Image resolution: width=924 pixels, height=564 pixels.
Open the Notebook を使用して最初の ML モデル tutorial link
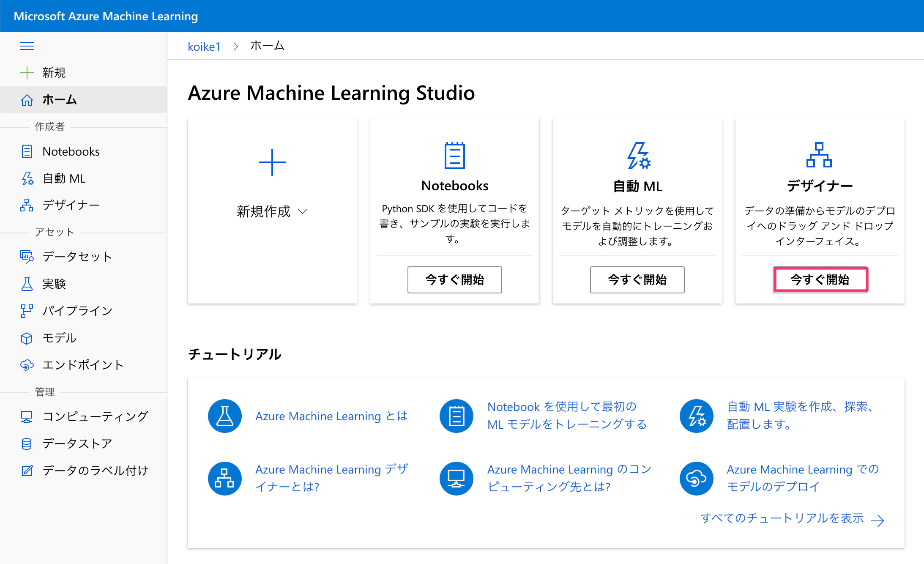(567, 415)
